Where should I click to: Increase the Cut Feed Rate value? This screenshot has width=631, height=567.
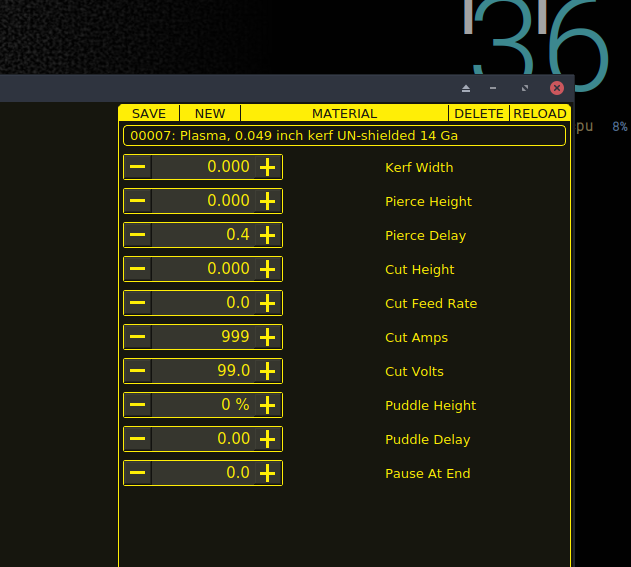point(268,303)
